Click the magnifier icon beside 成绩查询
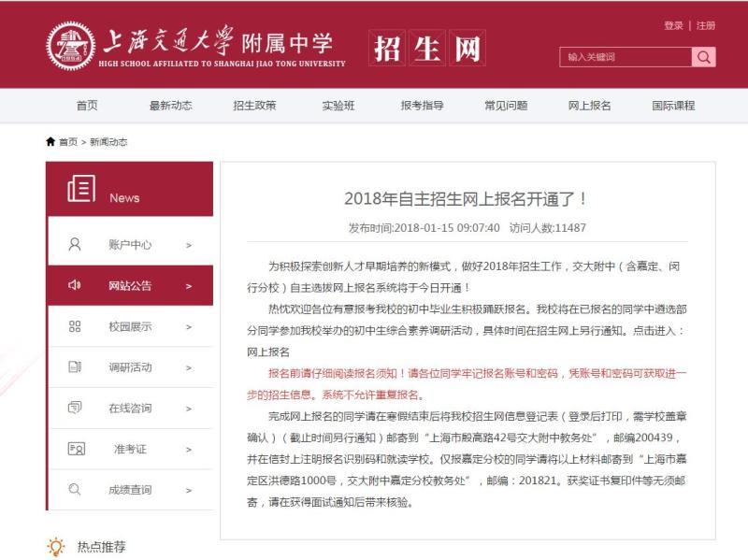Image resolution: width=748 pixels, height=560 pixels. [75, 489]
